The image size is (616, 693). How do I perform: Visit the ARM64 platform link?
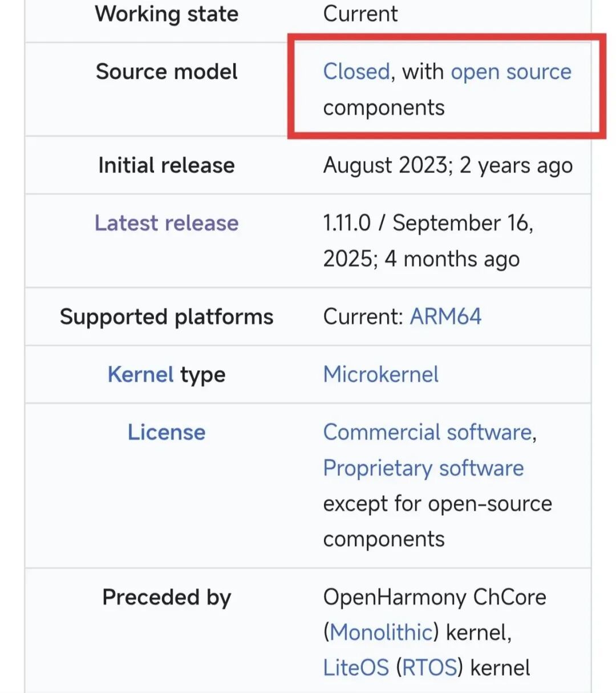446,317
